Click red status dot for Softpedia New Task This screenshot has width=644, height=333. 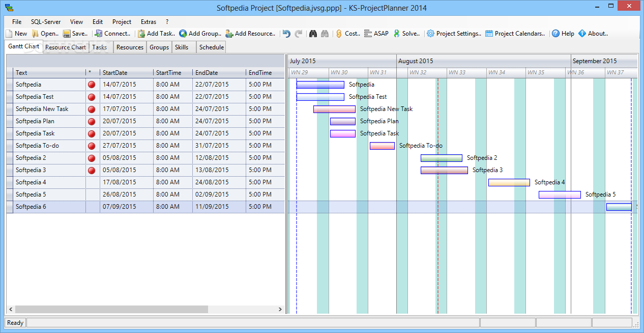pyautogui.click(x=92, y=109)
